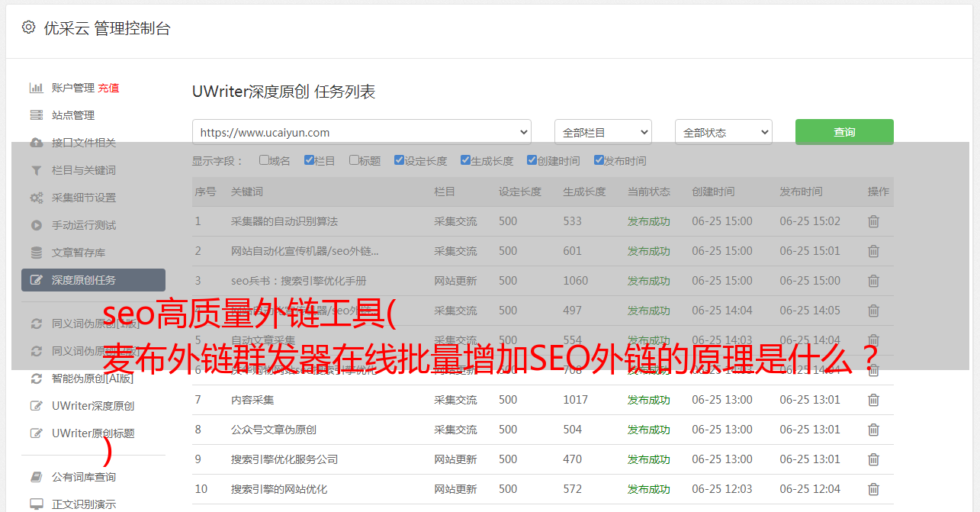Image resolution: width=980 pixels, height=512 pixels.
Task: Go to 接口文件相关 menu item
Action: coord(84,143)
